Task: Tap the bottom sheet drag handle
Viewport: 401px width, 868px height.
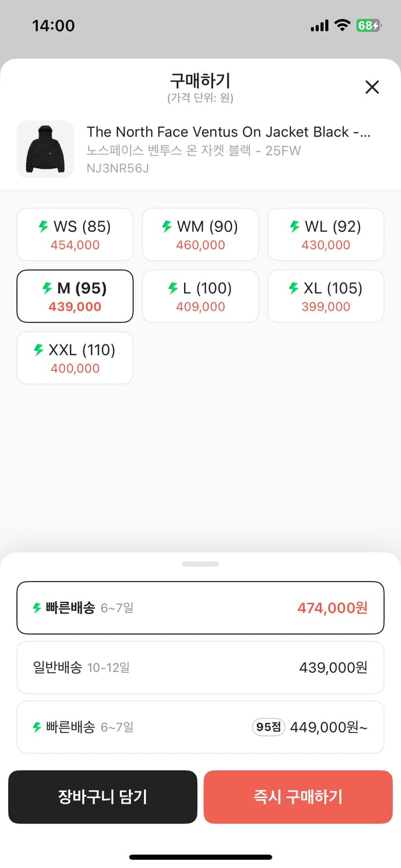Action: [200, 564]
